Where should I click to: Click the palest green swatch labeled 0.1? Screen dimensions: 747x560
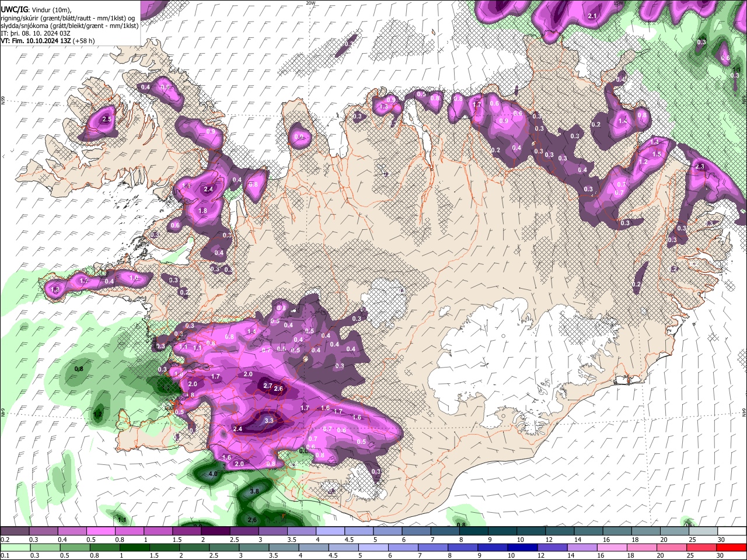[15, 548]
